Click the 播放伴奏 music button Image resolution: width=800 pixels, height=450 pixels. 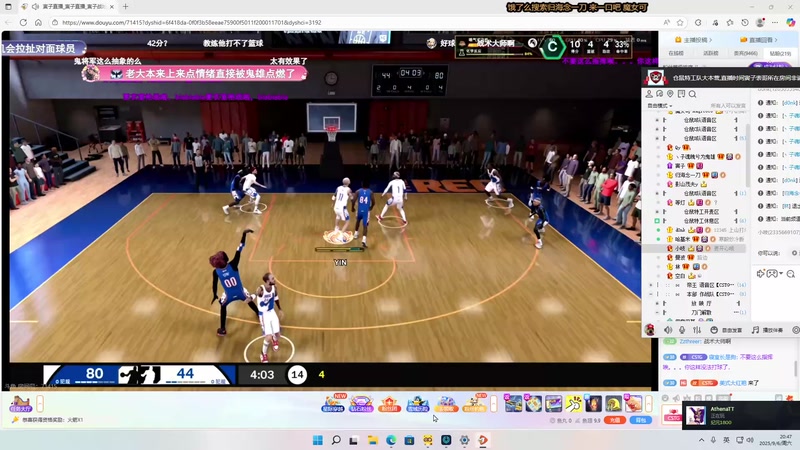pyautogui.click(x=767, y=330)
